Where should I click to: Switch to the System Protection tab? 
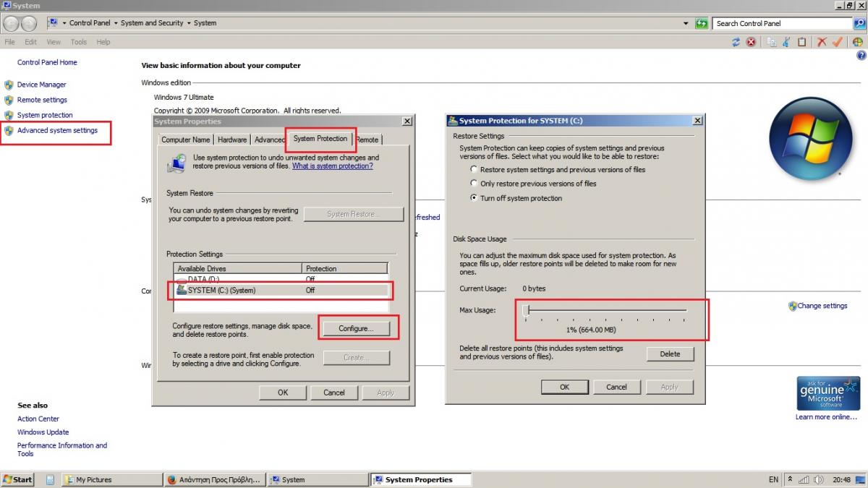point(320,138)
